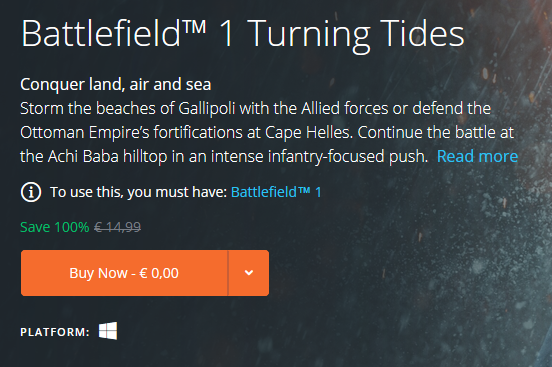
Task: Click Buy Now - € 0,00 button
Action: pos(124,273)
